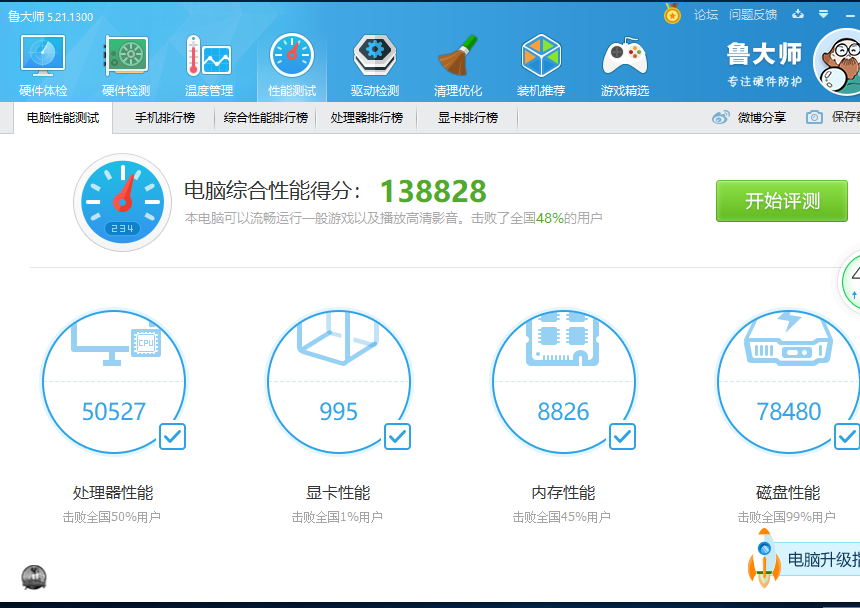Click 击败全国50%用户 text
Image resolution: width=860 pixels, height=608 pixels.
click(111, 517)
